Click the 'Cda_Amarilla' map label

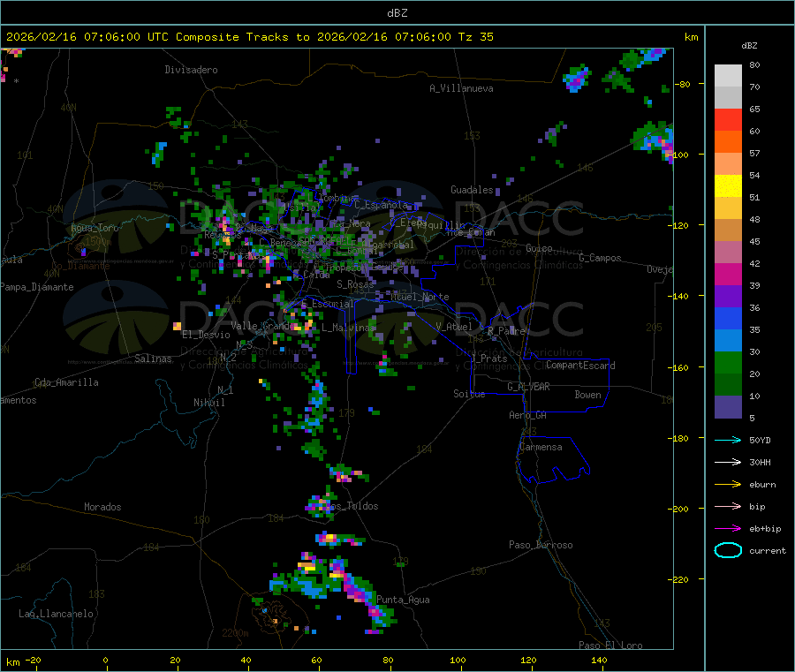click(x=66, y=382)
